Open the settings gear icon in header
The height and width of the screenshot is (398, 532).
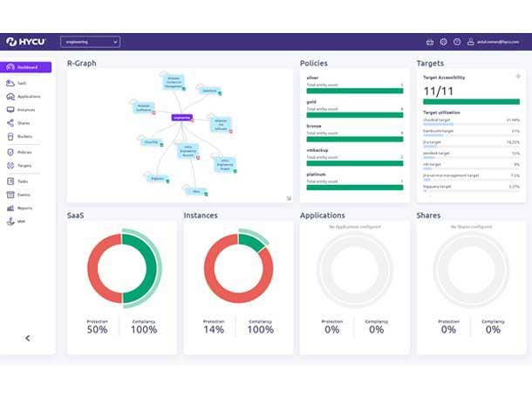[443, 42]
